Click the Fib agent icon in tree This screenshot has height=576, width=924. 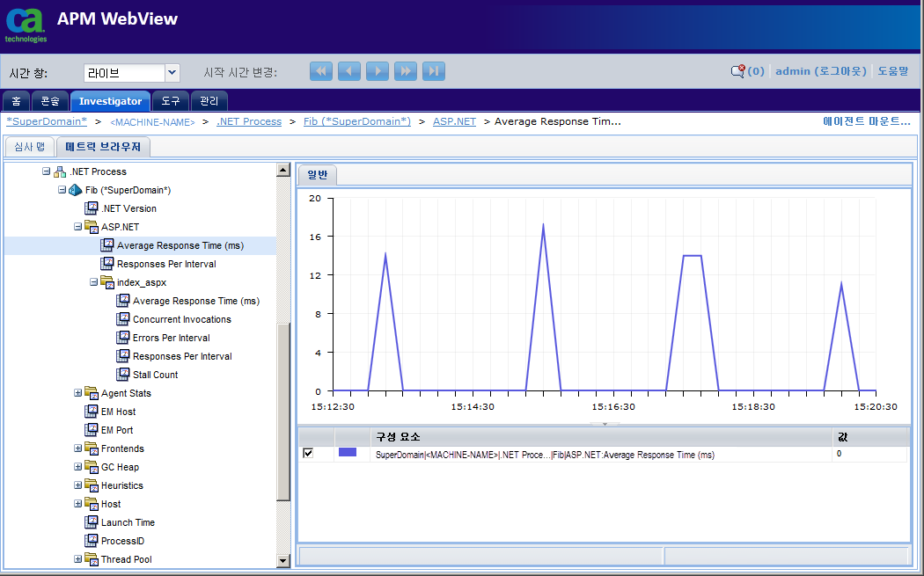point(76,190)
